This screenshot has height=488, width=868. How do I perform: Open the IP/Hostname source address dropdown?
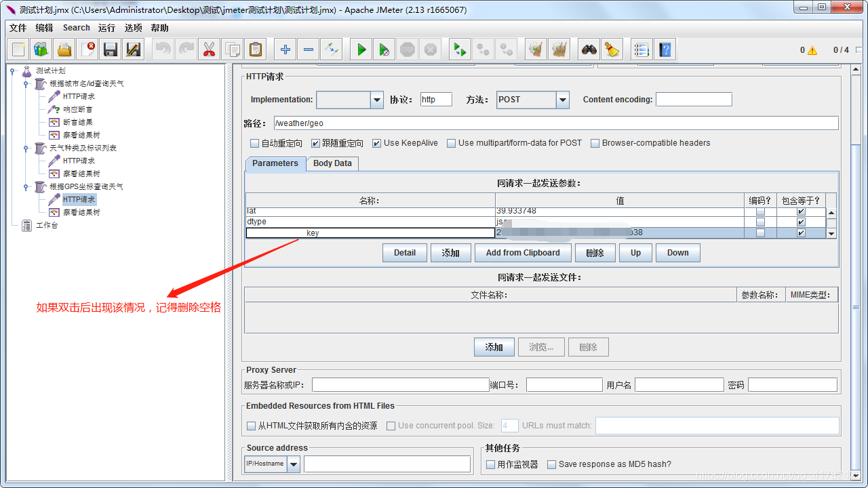[294, 464]
